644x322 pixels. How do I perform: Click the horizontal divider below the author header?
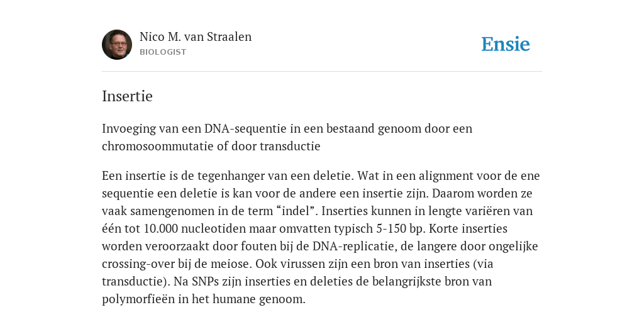[322, 72]
